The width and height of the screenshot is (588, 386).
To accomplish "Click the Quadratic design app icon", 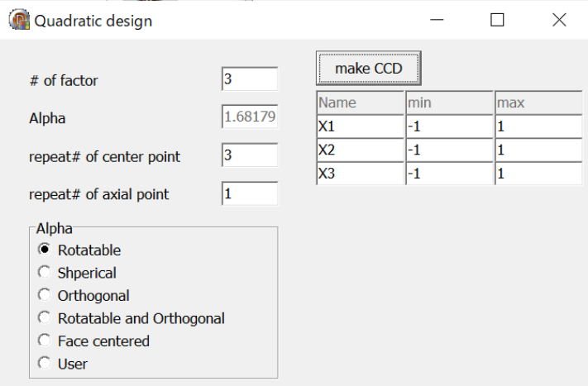I will (19, 20).
